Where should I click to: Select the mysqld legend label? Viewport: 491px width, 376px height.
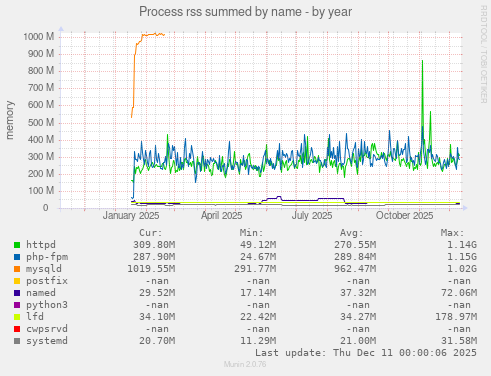[44, 269]
